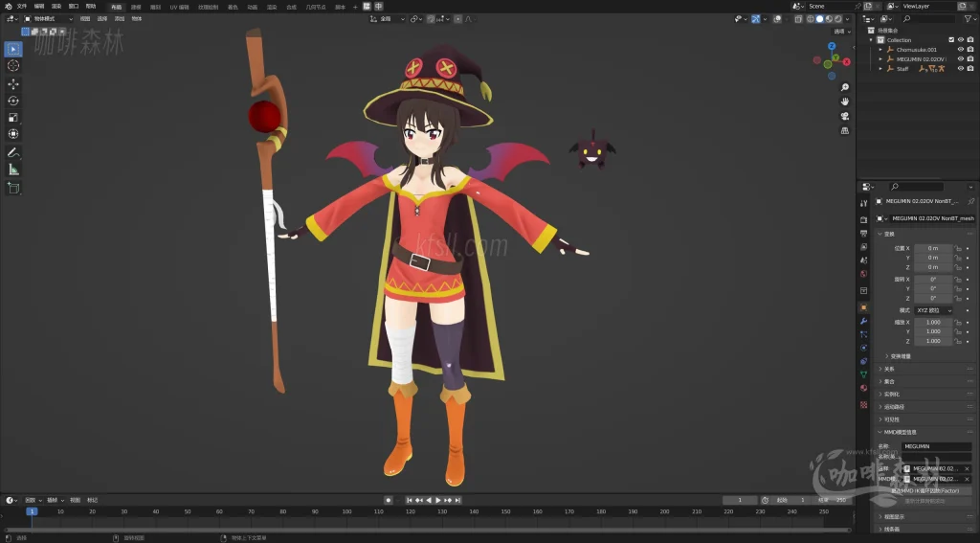The height and width of the screenshot is (543, 980).
Task: Open the Object Data green triangle tab
Action: click(x=864, y=374)
